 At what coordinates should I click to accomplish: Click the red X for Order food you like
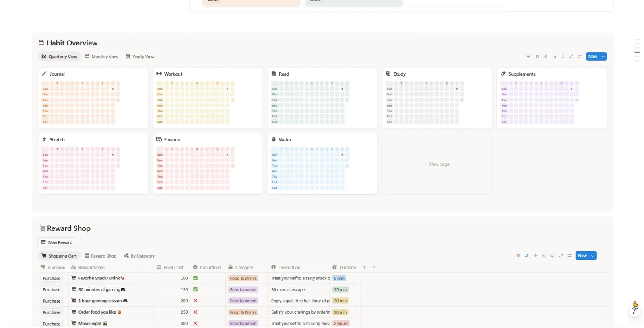pyautogui.click(x=195, y=312)
